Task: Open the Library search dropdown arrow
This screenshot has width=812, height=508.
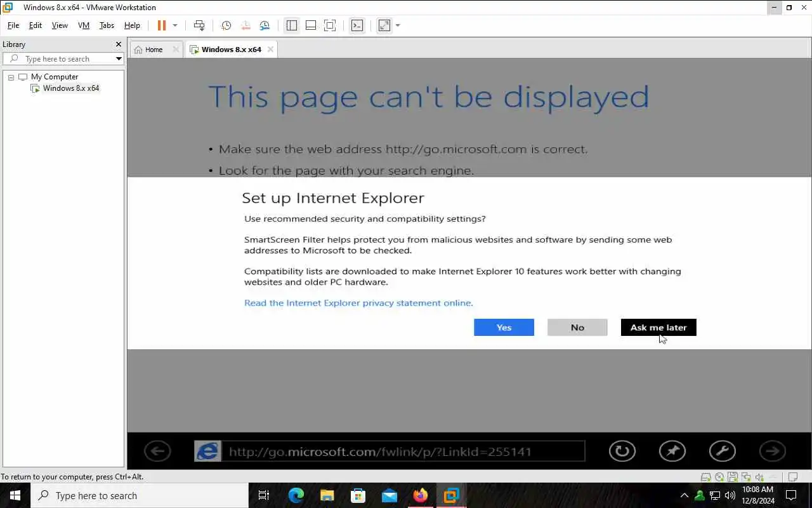Action: (x=119, y=59)
